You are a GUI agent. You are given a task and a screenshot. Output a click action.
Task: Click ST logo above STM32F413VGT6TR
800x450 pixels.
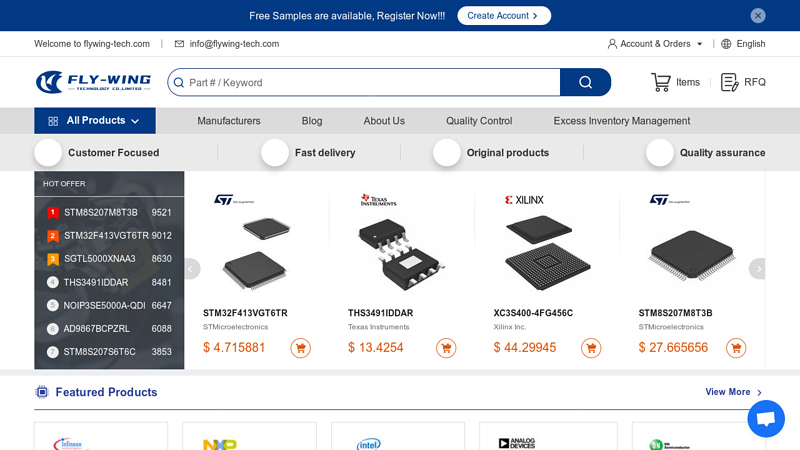pyautogui.click(x=234, y=199)
